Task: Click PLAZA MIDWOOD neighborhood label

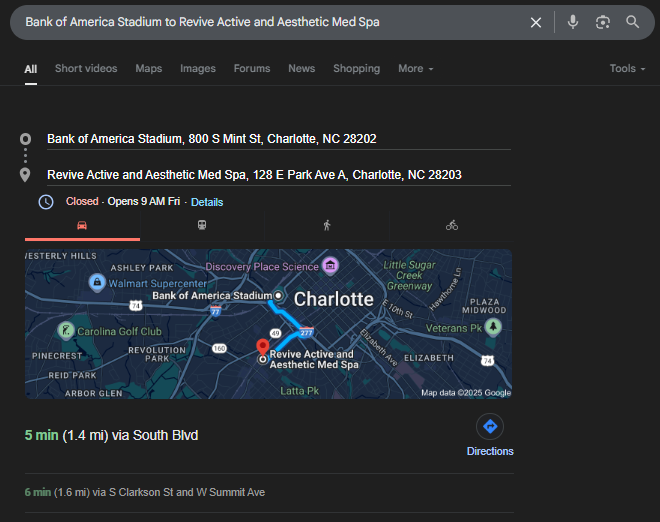Action: pos(484,306)
